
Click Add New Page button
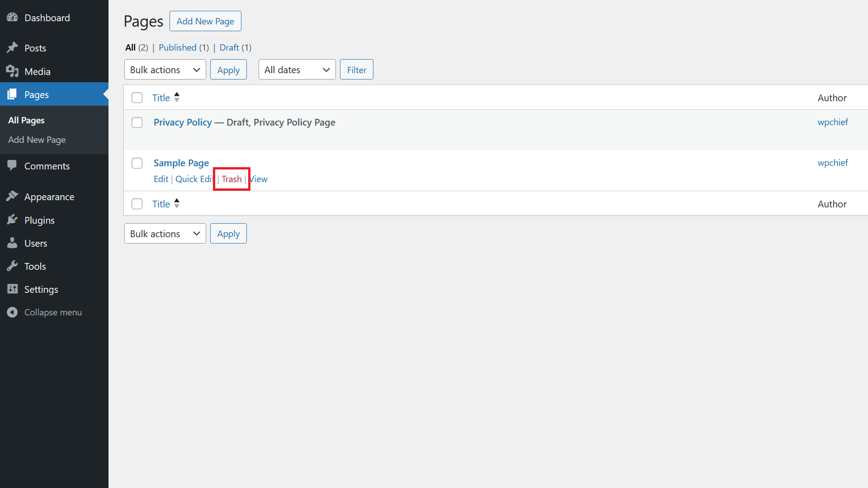(205, 21)
